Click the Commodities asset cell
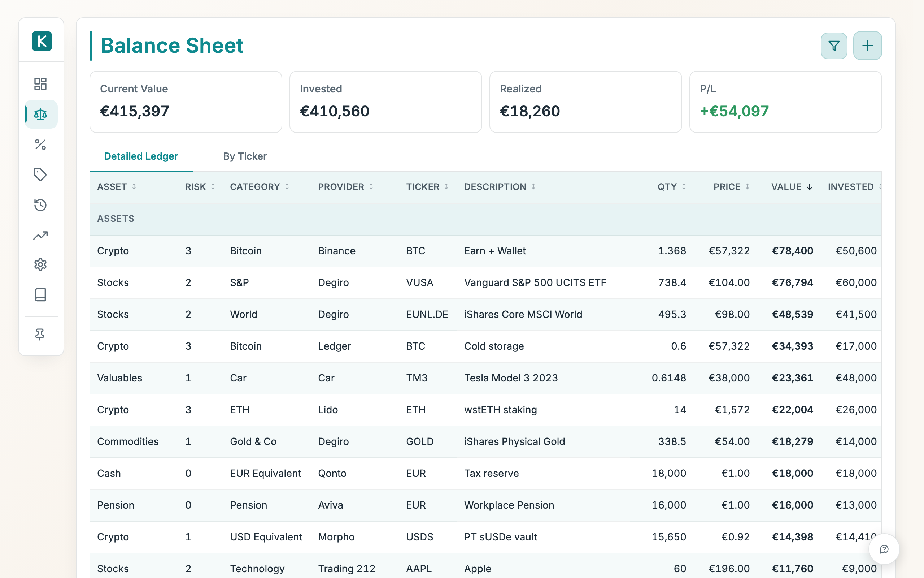This screenshot has width=924, height=578. click(x=127, y=441)
